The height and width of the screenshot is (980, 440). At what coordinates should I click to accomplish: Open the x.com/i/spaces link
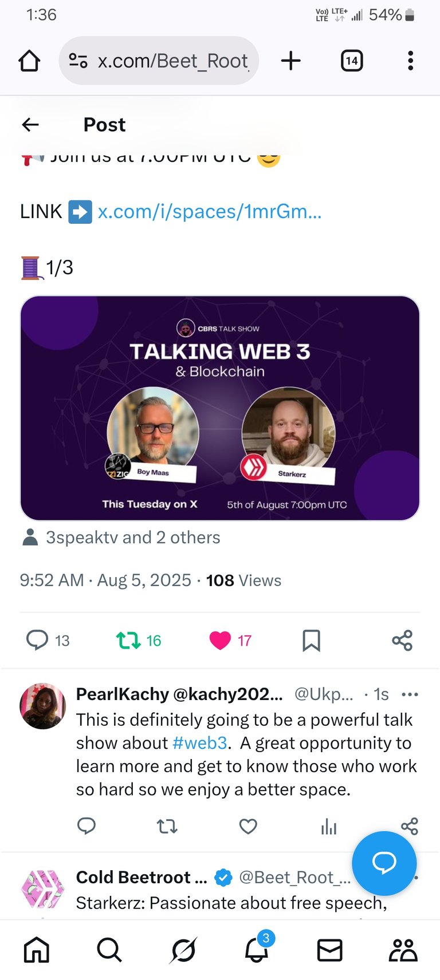point(210,211)
